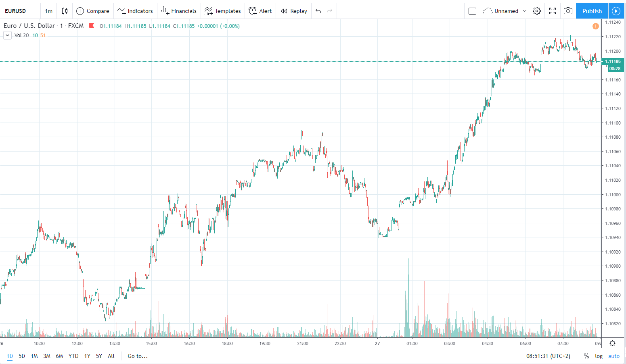The image size is (626, 364).
Task: Undo the last chart action
Action: (318, 11)
